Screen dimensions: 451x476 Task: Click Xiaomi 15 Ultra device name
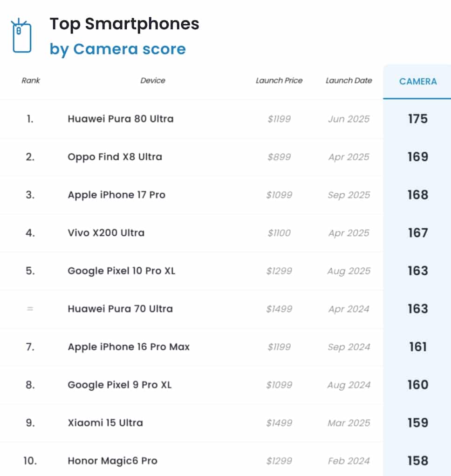pos(105,423)
